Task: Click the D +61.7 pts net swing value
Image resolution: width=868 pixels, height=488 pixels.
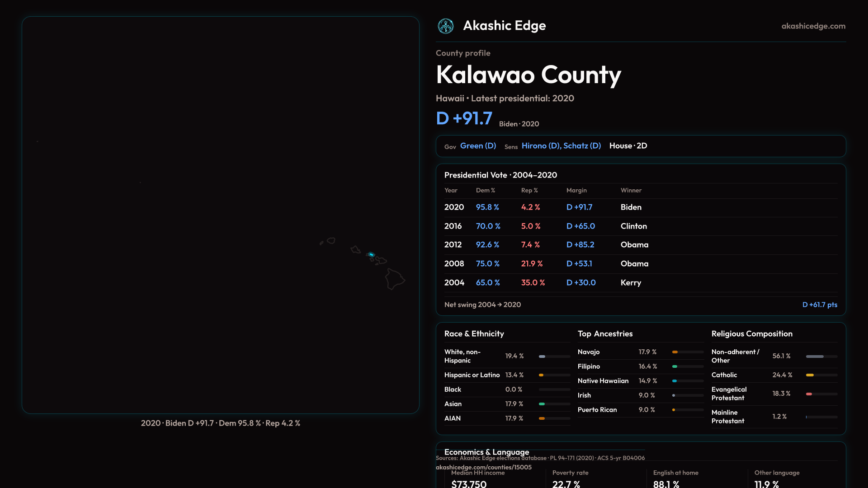Action: (x=819, y=305)
